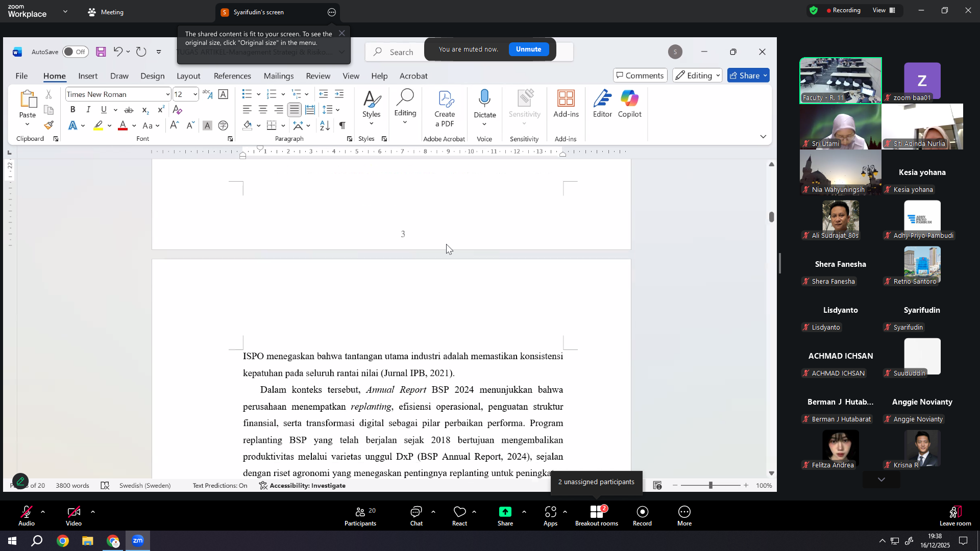Screen dimensions: 980x551
Task: Switch to the Layout tab
Action: coord(188,76)
